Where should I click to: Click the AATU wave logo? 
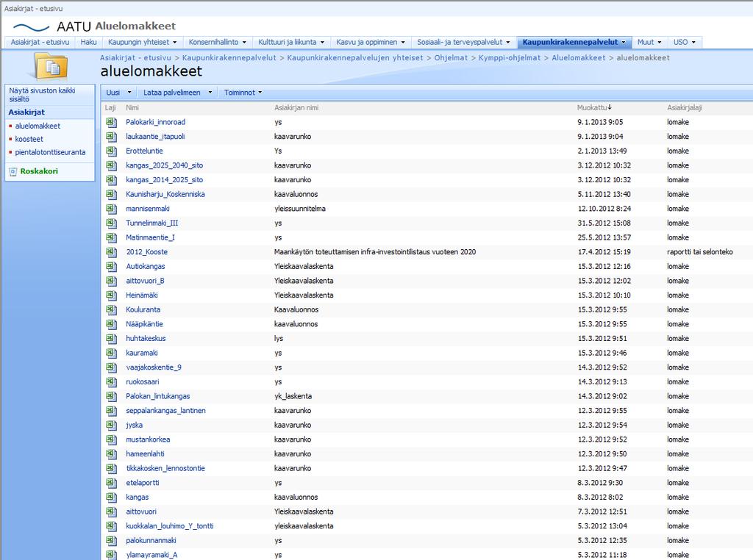click(31, 27)
